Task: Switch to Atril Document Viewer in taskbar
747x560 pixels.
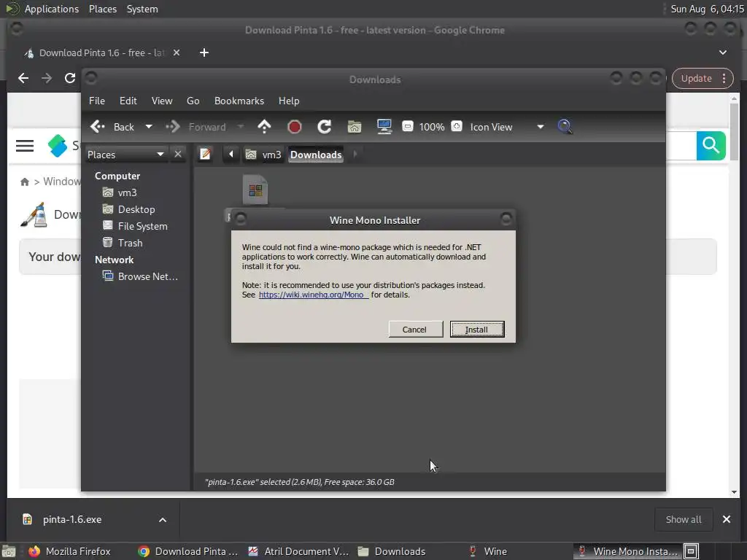Action: pos(298,551)
